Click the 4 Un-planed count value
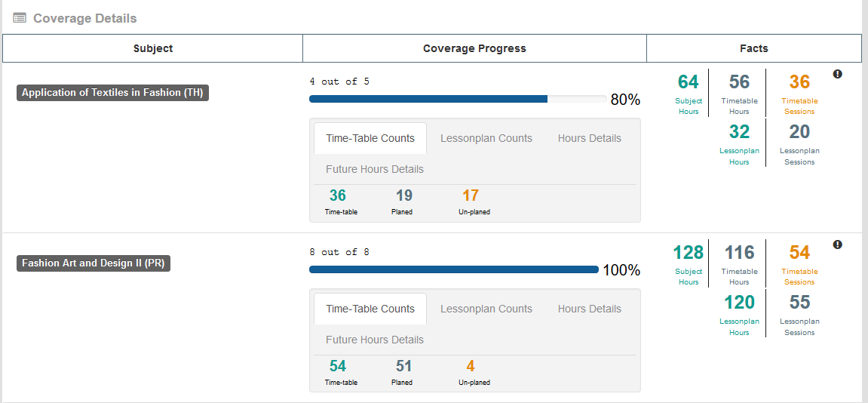 pyautogui.click(x=471, y=367)
